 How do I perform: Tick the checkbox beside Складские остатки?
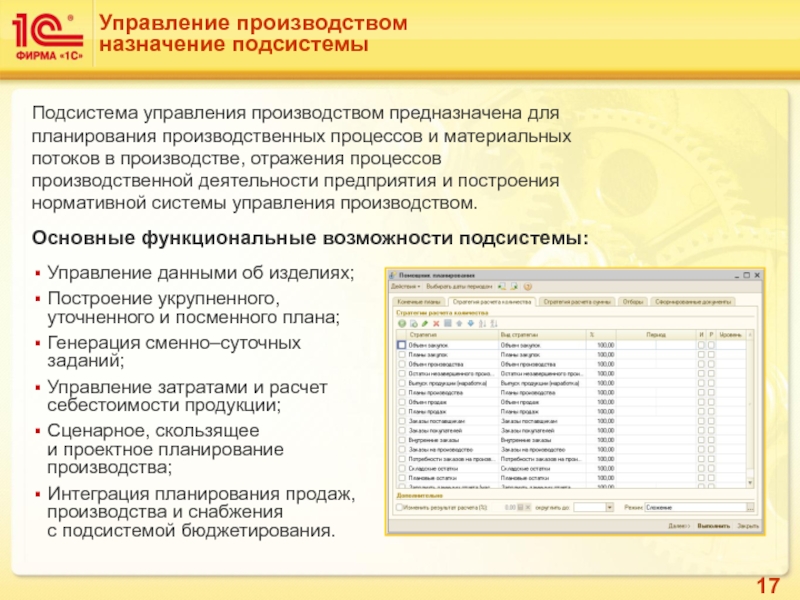(401, 468)
